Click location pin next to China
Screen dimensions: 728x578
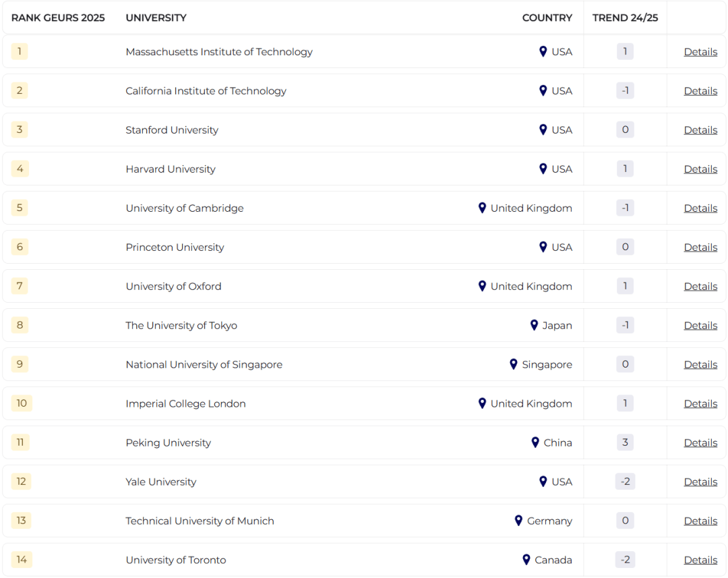pos(535,442)
